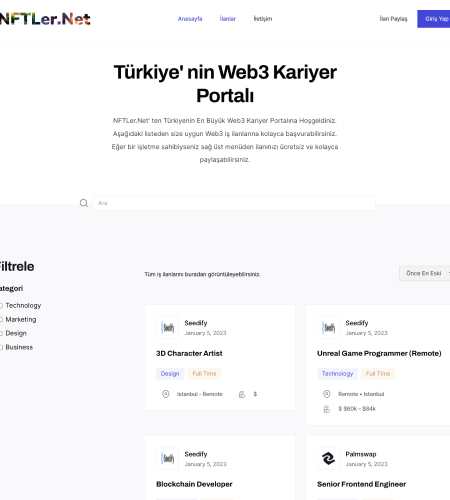
Task: Click the search magnifier icon
Action: [84, 203]
